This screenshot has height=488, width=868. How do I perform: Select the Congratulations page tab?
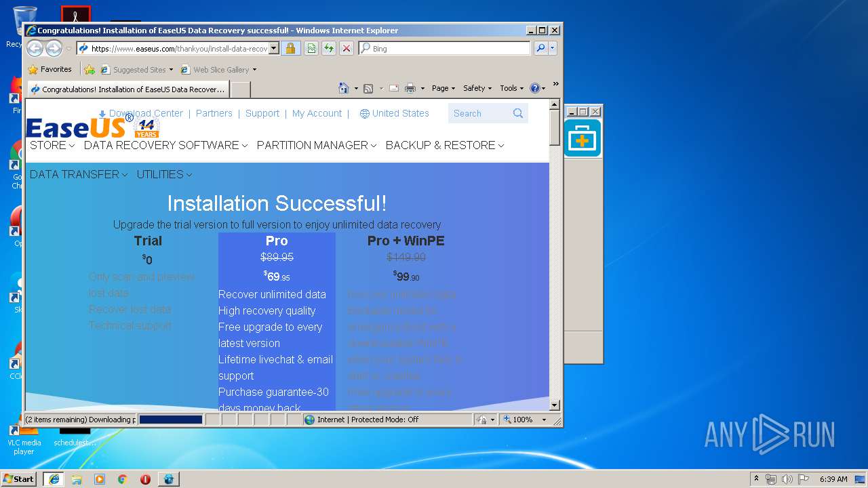tap(127, 89)
